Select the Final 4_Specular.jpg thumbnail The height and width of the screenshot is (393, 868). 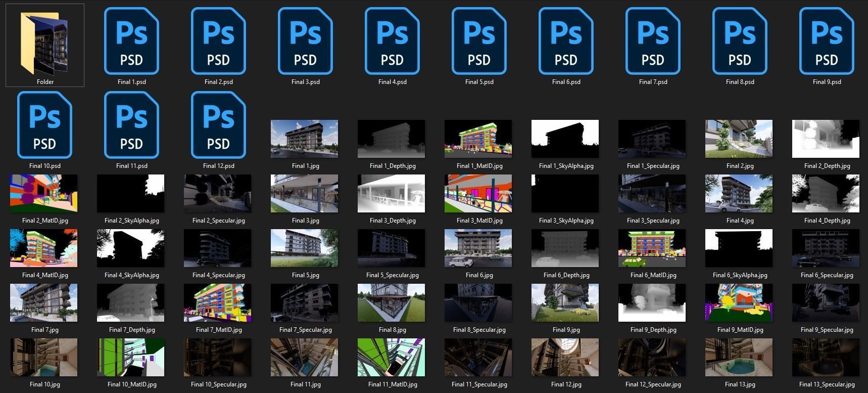[x=218, y=248]
